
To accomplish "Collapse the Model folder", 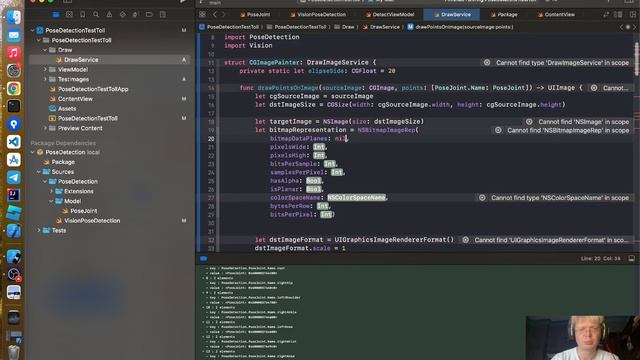I will [51, 201].
